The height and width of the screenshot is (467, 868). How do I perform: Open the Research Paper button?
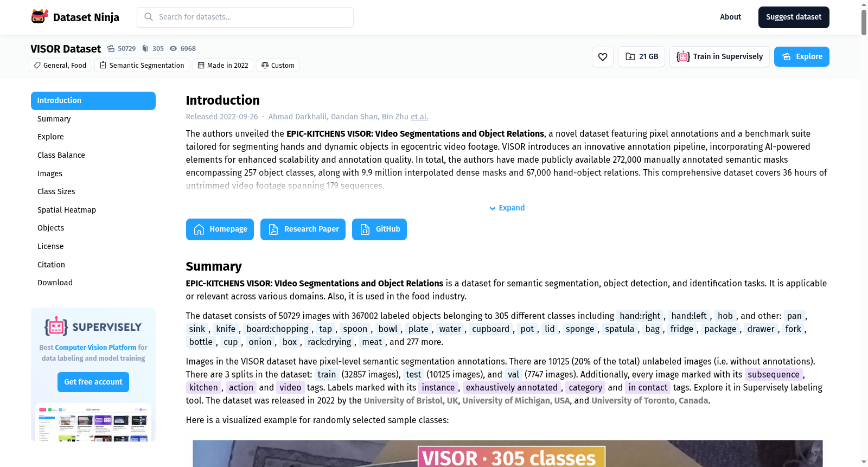[303, 229]
